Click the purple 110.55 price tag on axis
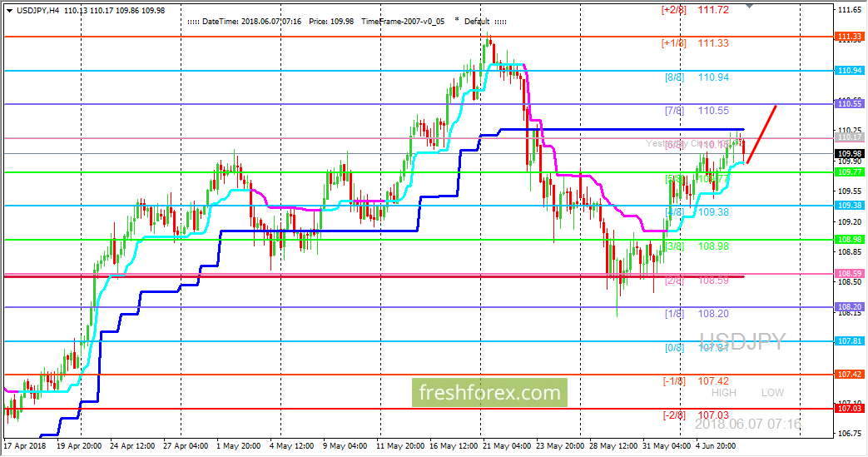 pos(849,103)
